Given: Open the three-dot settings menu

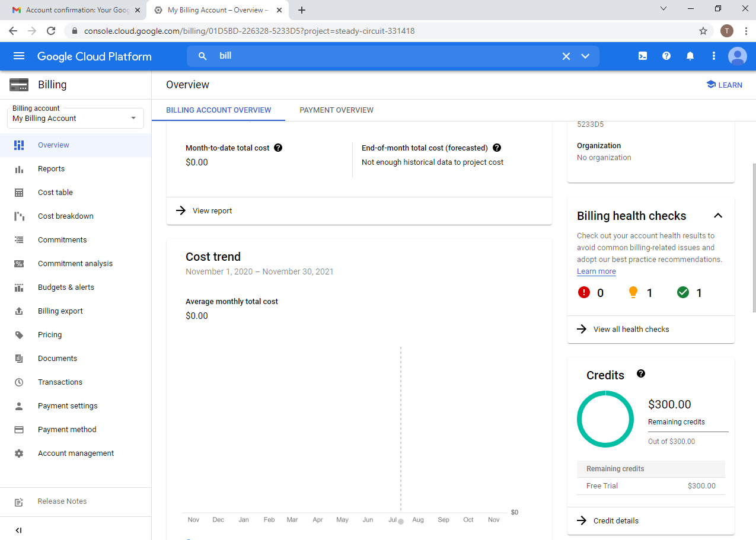Looking at the screenshot, I should click(714, 56).
